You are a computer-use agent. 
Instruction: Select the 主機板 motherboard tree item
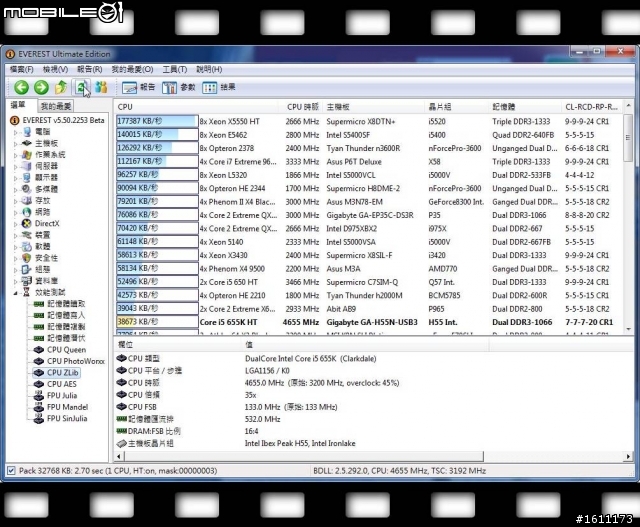pyautogui.click(x=40, y=143)
